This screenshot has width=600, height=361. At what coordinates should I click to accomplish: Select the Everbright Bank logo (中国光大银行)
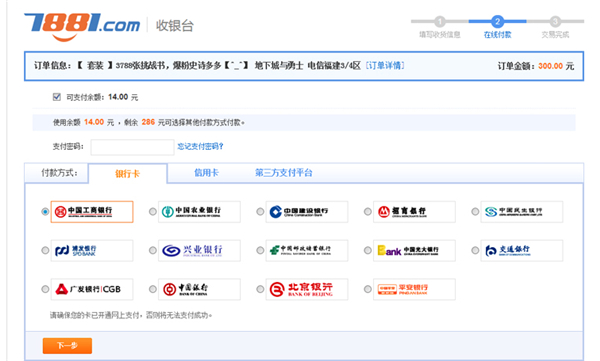tap(414, 250)
